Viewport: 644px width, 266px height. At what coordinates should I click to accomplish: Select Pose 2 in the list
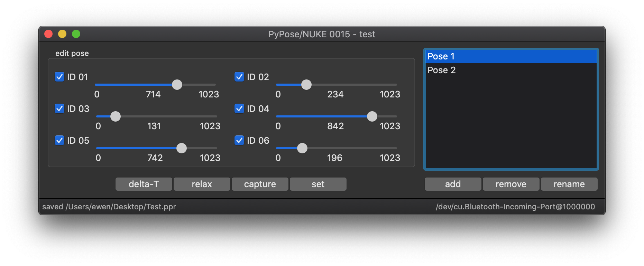[x=511, y=70]
